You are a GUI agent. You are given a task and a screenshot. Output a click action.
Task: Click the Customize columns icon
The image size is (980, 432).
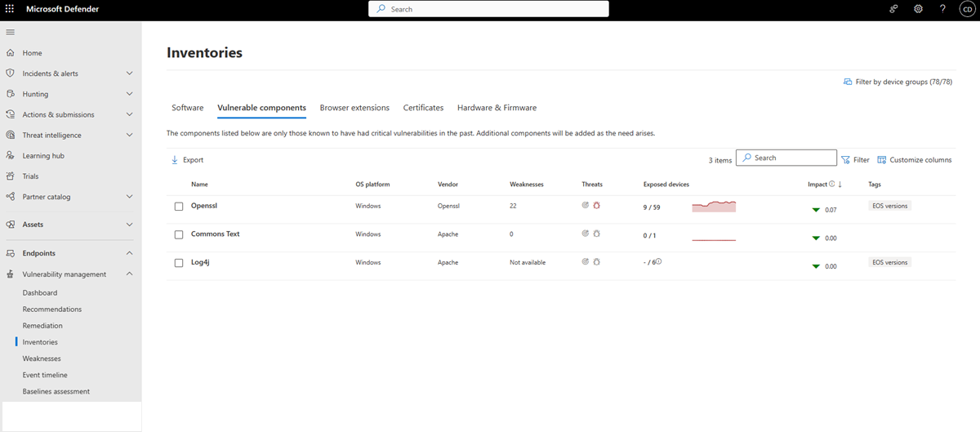click(882, 160)
